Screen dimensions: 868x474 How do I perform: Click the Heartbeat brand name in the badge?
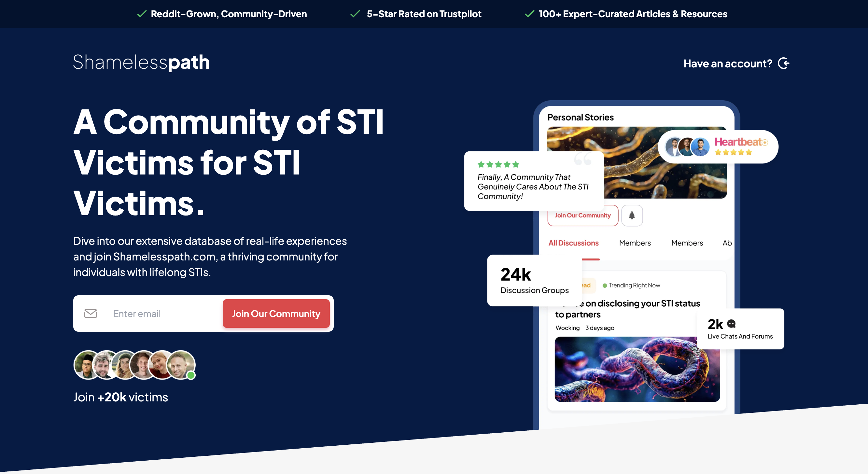click(738, 142)
